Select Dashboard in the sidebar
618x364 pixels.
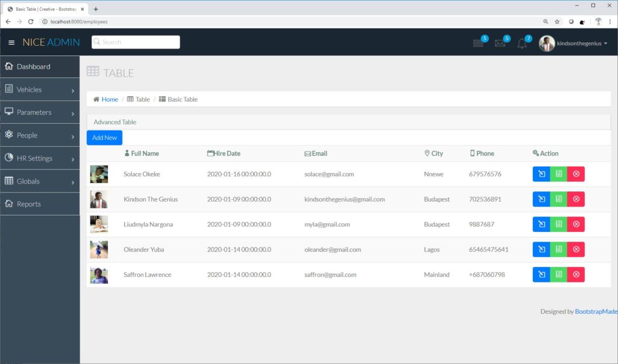coord(33,66)
